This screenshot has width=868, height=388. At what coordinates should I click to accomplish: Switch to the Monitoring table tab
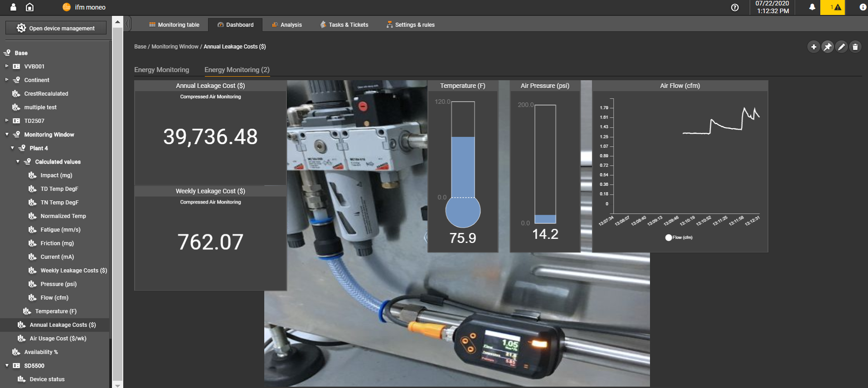tap(174, 25)
